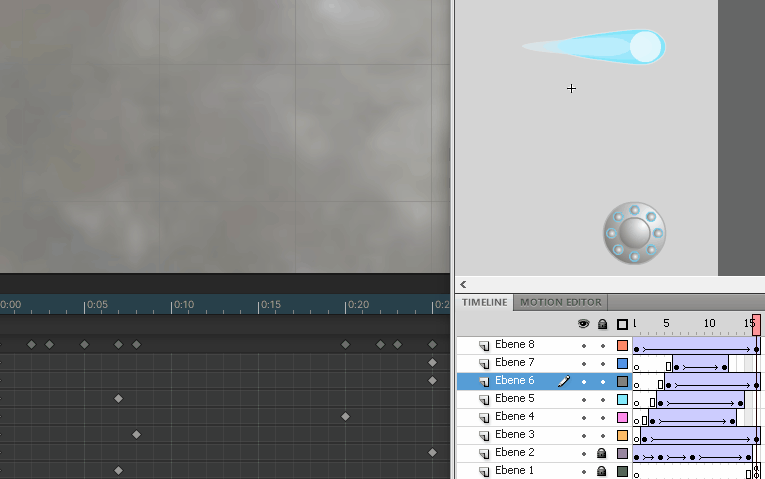Unlock the Ebene 1 layer padlock
765x479 pixels.
tap(602, 471)
